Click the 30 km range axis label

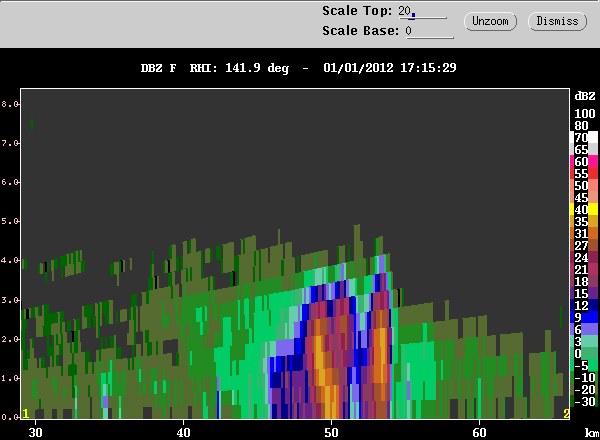pos(36,433)
